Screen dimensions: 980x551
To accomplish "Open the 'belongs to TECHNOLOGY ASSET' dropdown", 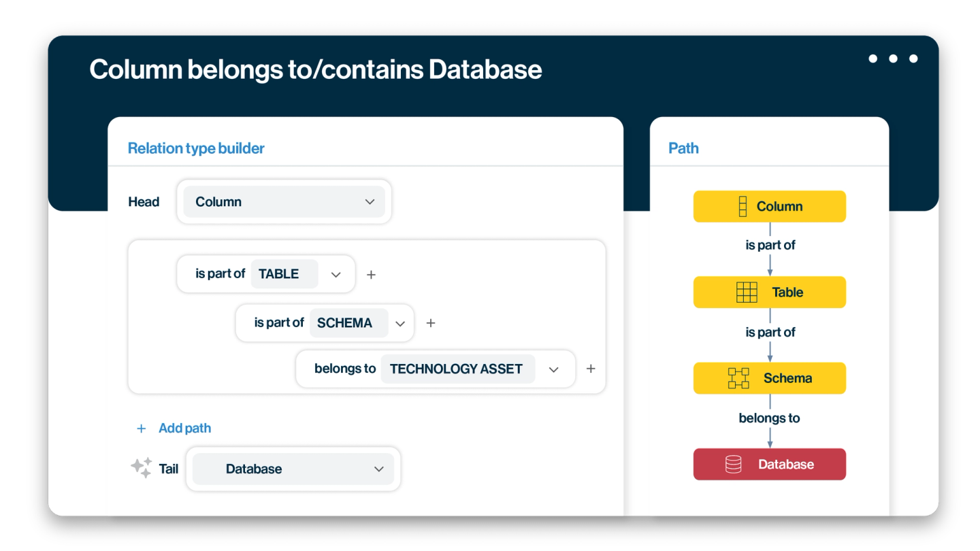I will click(x=553, y=369).
